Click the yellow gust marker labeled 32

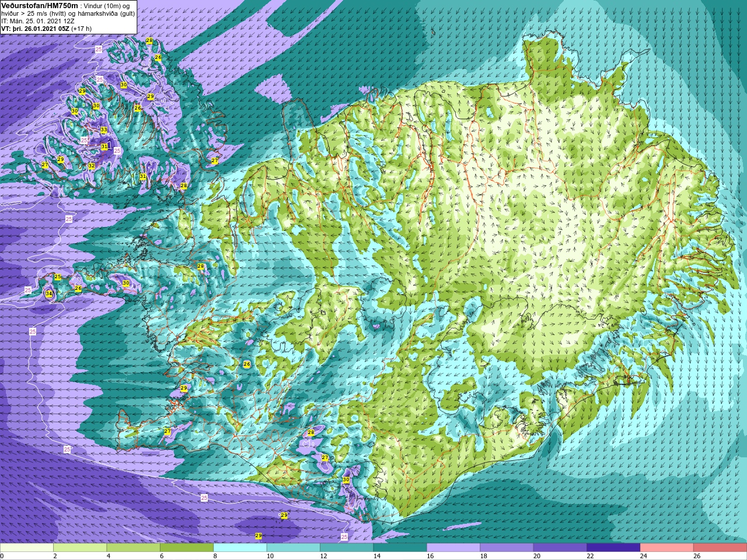[x=92, y=166]
